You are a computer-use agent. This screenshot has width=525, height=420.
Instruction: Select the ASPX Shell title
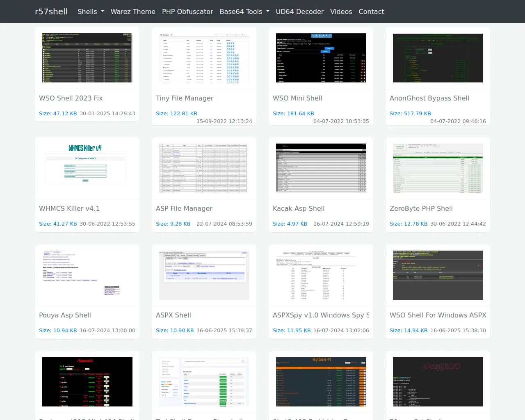[x=173, y=315]
